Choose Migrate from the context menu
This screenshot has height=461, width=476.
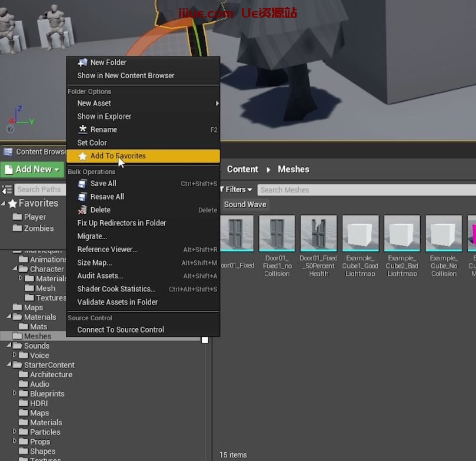[92, 236]
